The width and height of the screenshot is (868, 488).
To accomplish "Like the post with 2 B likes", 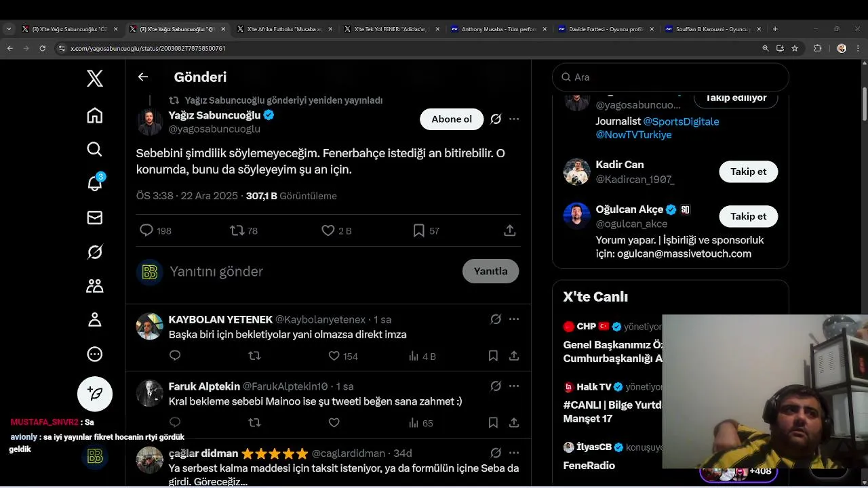I will [328, 230].
